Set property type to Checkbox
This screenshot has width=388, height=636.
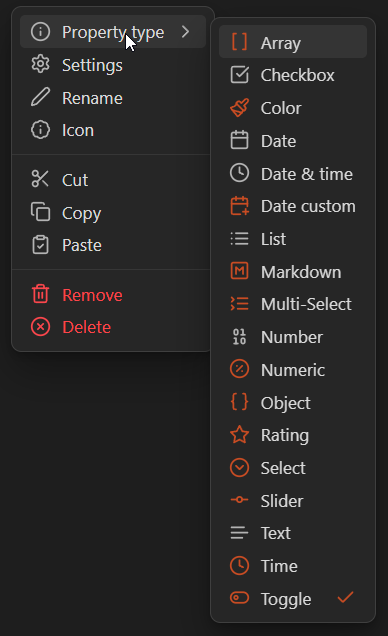coord(293,75)
